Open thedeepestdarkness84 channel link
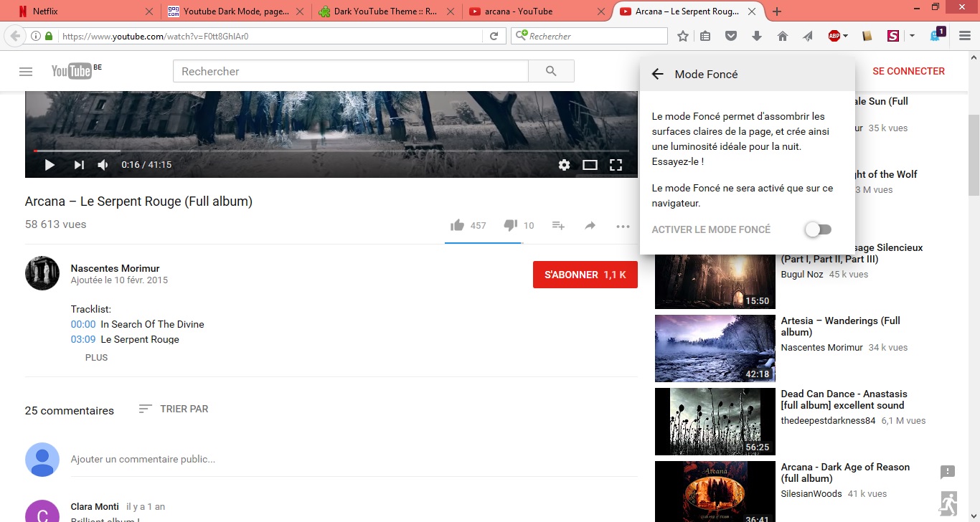980x522 pixels. (x=828, y=421)
